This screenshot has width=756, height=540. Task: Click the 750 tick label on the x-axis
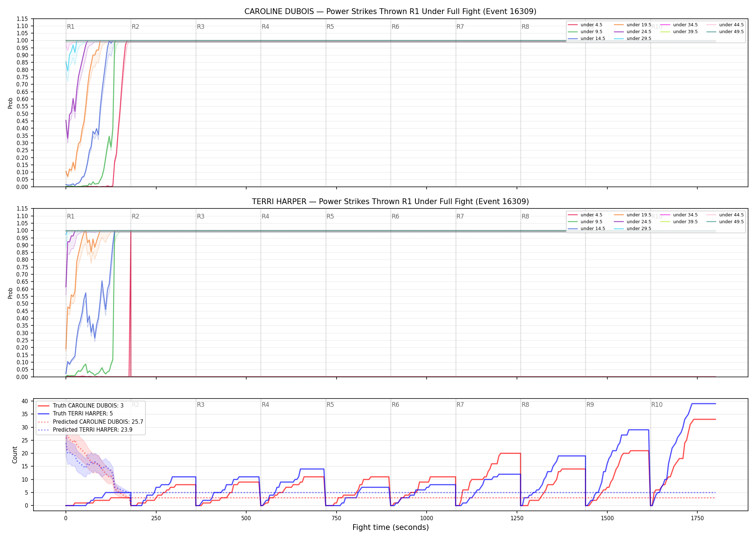click(x=336, y=518)
